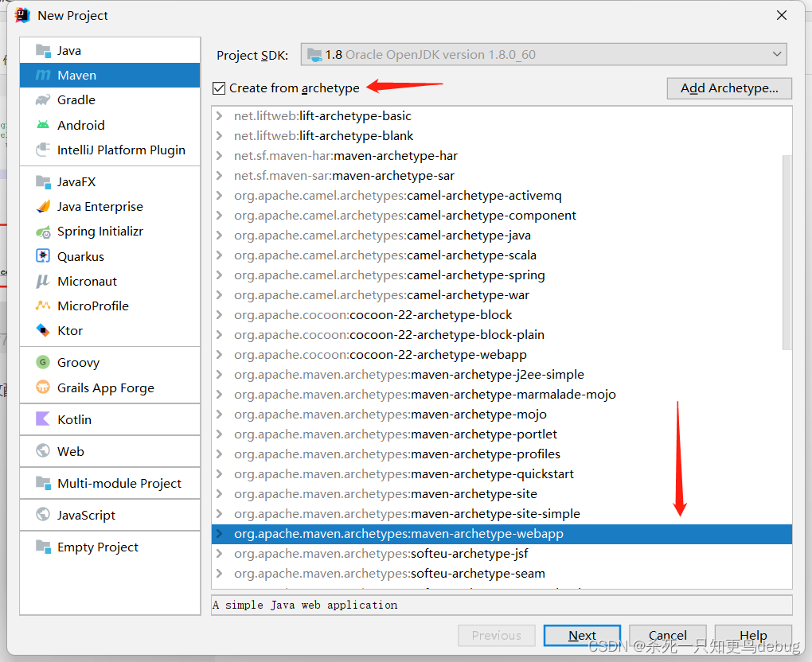Select camel-archetype-war archetype row
Screen dimensions: 812x662
[502, 295]
